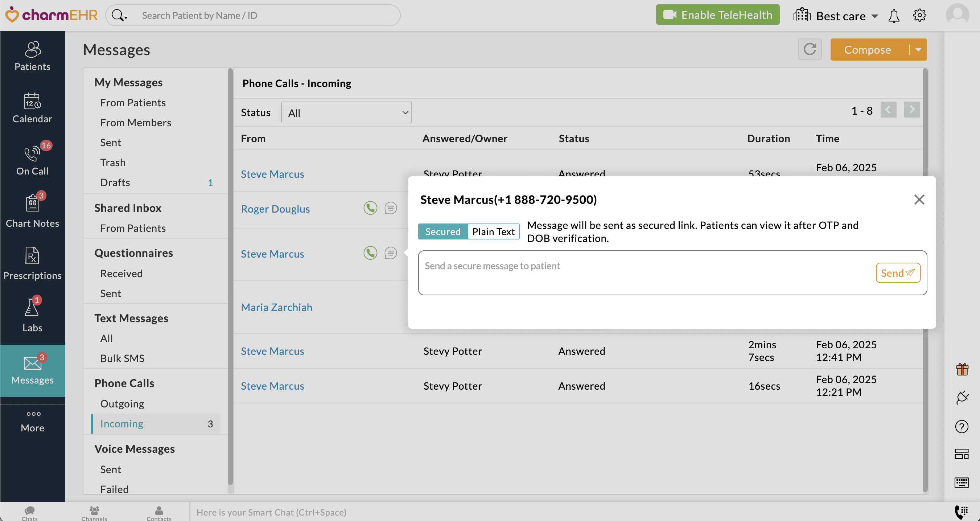980x521 pixels.
Task: Click the green call icon beside Roger Douglus
Action: (x=370, y=208)
